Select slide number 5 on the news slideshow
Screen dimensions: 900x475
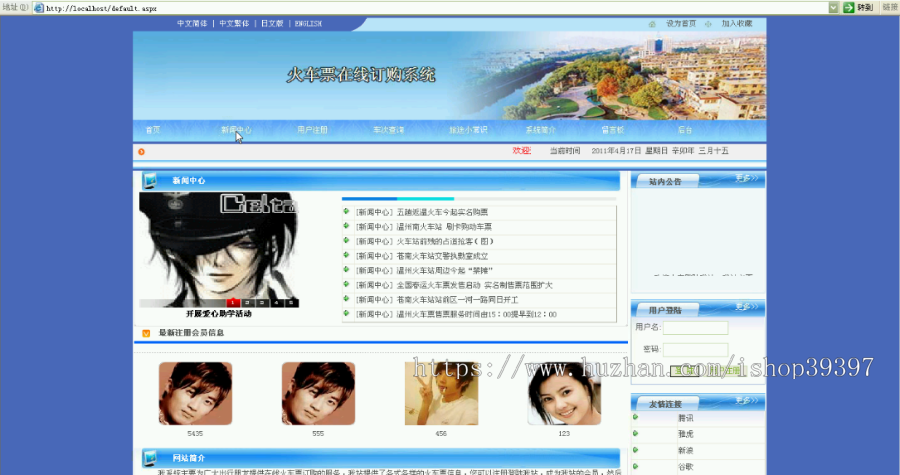291,302
